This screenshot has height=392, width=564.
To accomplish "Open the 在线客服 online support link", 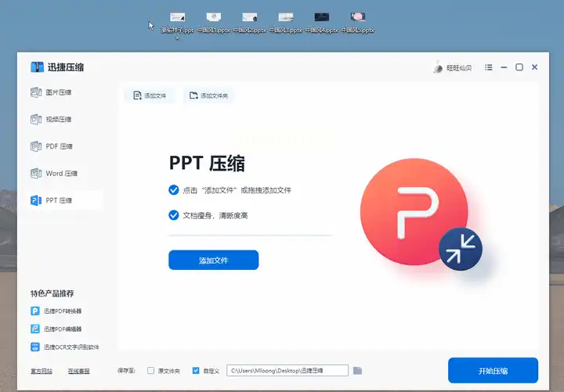I will (x=79, y=371).
